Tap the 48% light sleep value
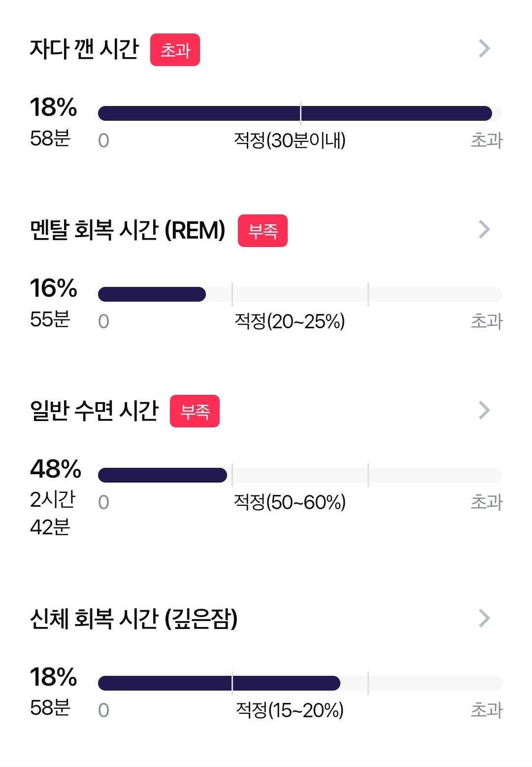Image resolution: width=532 pixels, height=767 pixels. coord(55,469)
